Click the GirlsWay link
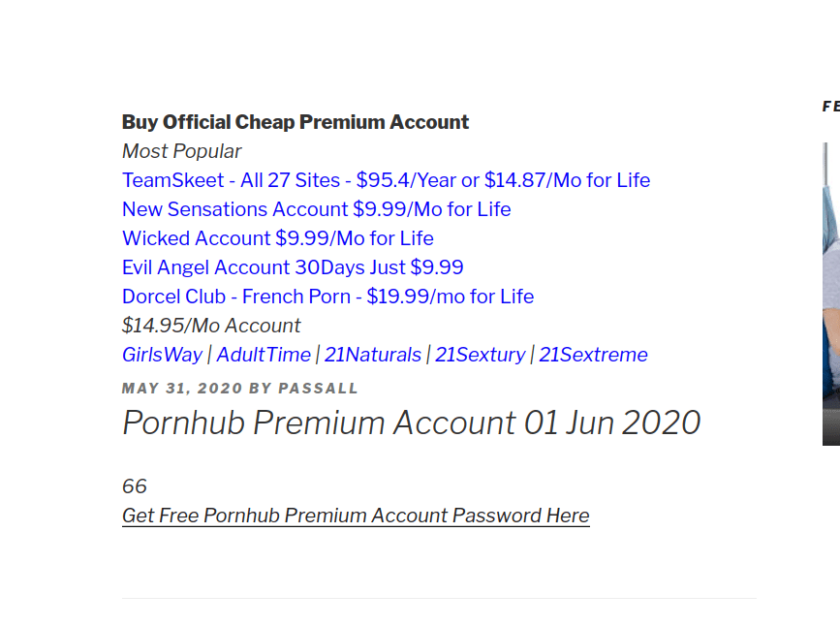 [x=163, y=355]
